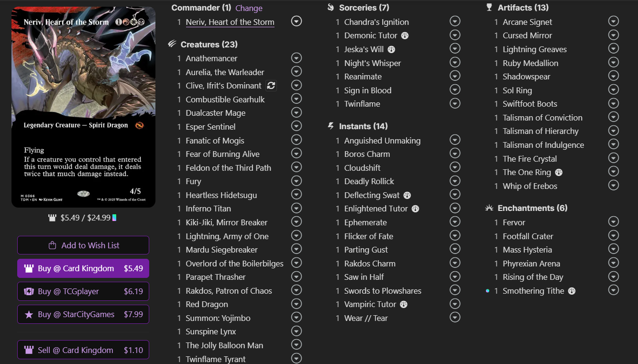Select Aurelia, the Warleader in Creatures
The width and height of the screenshot is (638, 364).
coord(225,72)
